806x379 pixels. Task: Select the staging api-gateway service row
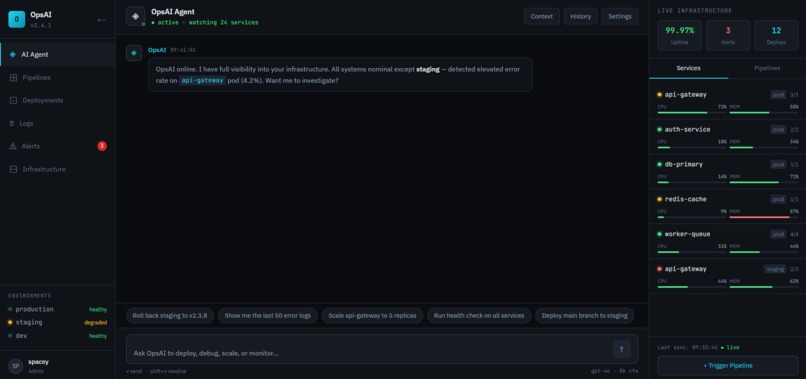pyautogui.click(x=727, y=276)
